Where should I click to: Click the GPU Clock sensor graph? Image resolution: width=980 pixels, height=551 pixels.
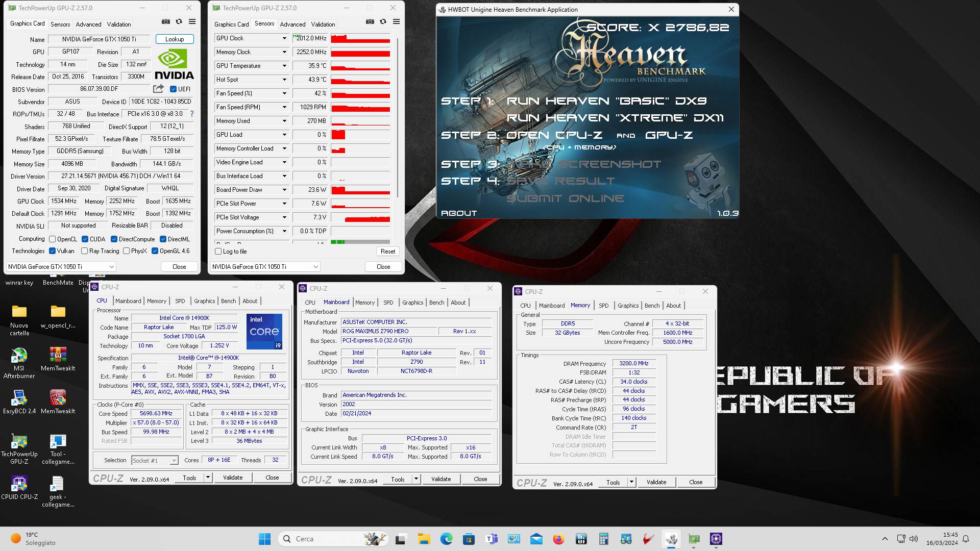360,38
